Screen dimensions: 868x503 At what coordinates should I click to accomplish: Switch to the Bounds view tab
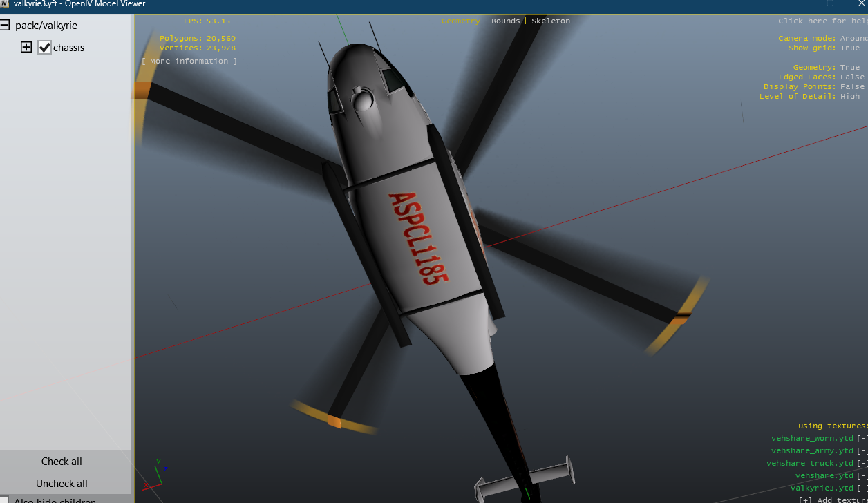(x=505, y=21)
